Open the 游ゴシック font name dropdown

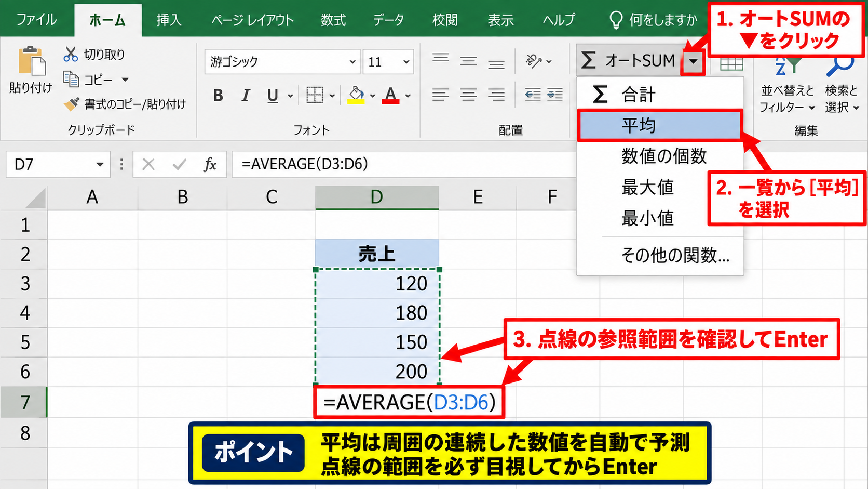coord(352,62)
